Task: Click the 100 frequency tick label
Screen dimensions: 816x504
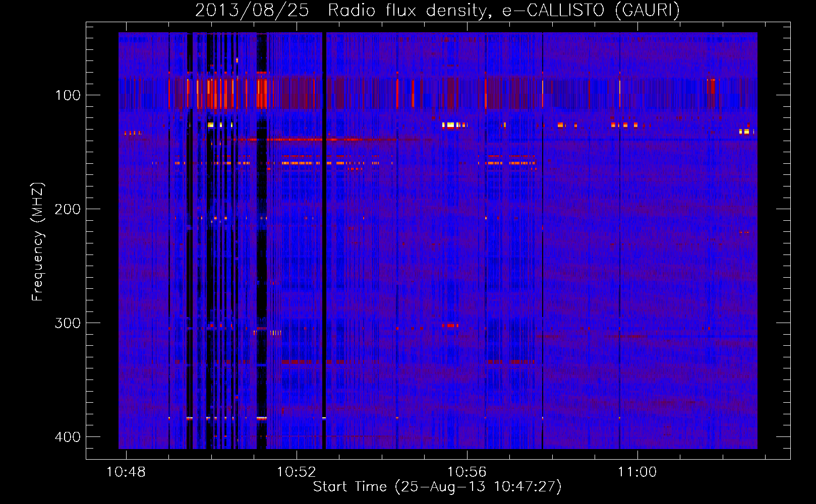Action: tap(68, 95)
